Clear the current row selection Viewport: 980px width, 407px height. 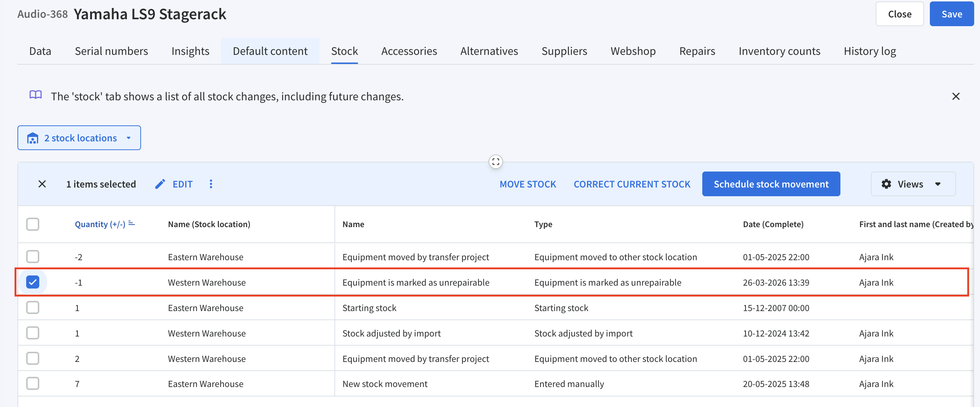coord(42,184)
